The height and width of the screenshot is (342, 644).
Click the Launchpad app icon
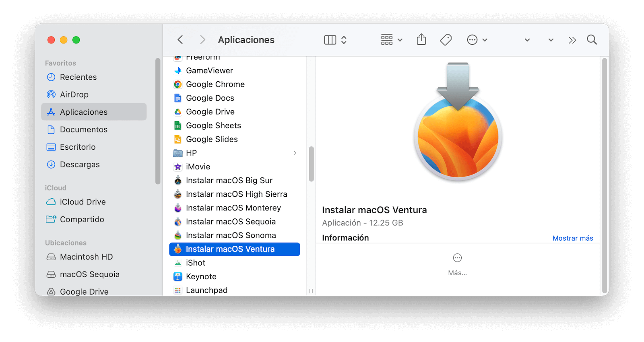[178, 290]
